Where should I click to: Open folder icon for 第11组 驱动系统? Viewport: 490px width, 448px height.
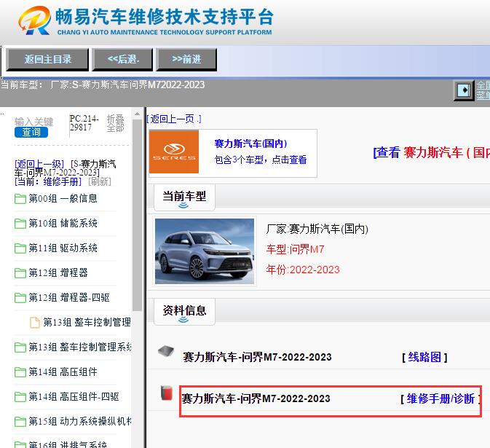pyautogui.click(x=20, y=248)
